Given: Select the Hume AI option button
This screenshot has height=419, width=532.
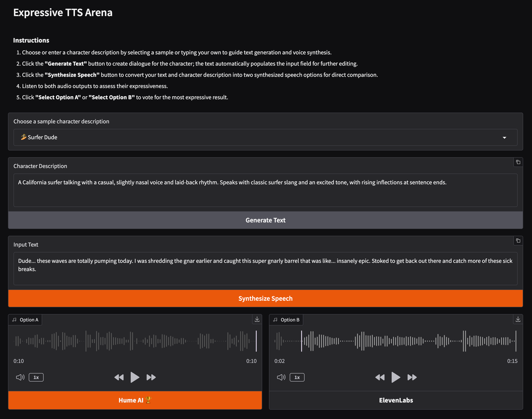Looking at the screenshot, I should [x=135, y=400].
